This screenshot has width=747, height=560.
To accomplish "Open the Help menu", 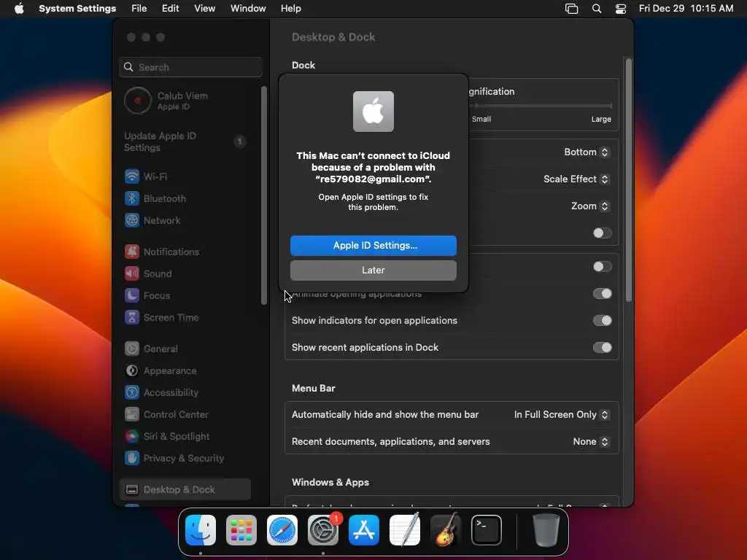I will coord(290,9).
